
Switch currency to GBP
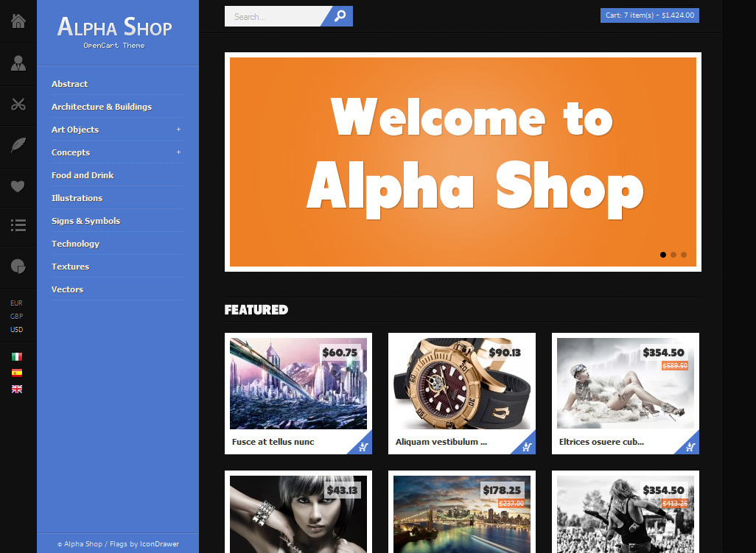pos(17,316)
